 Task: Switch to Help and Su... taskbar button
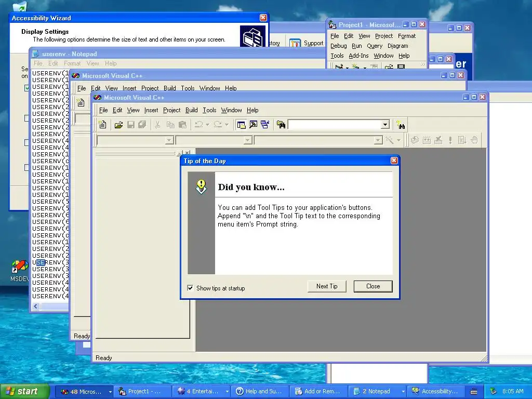260,392
